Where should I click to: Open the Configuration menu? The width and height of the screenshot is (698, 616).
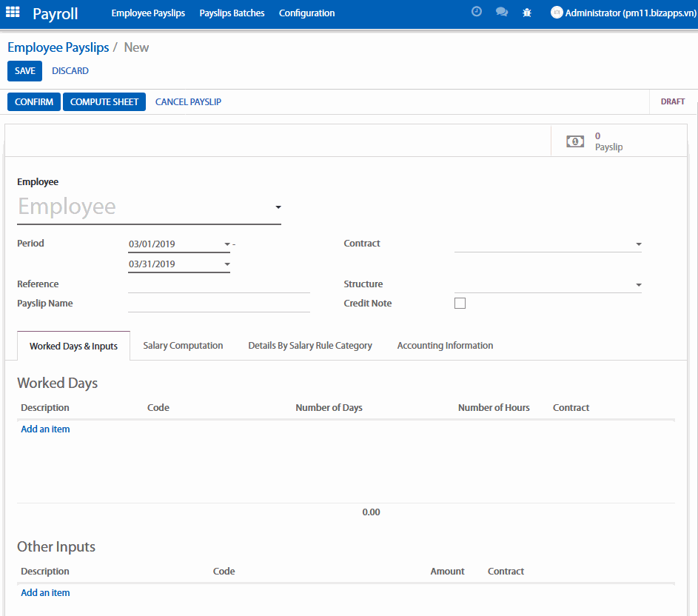point(306,13)
